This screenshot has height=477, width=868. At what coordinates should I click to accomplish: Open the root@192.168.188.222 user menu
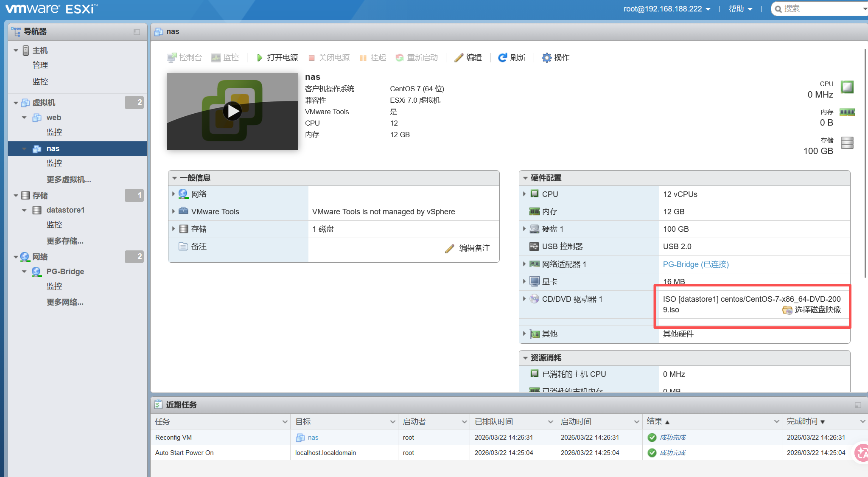click(x=666, y=9)
